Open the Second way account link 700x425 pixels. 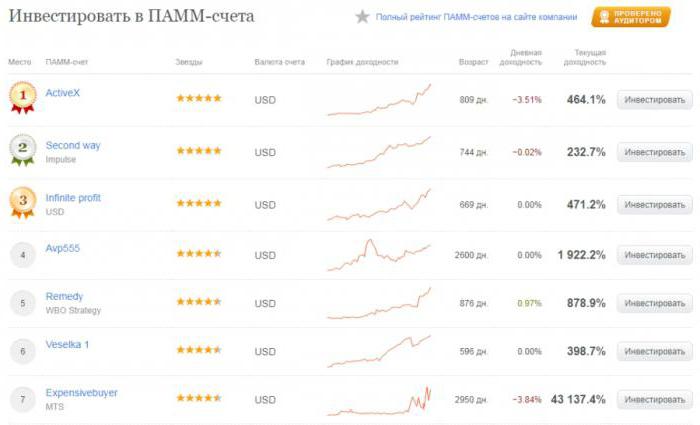[73, 146]
